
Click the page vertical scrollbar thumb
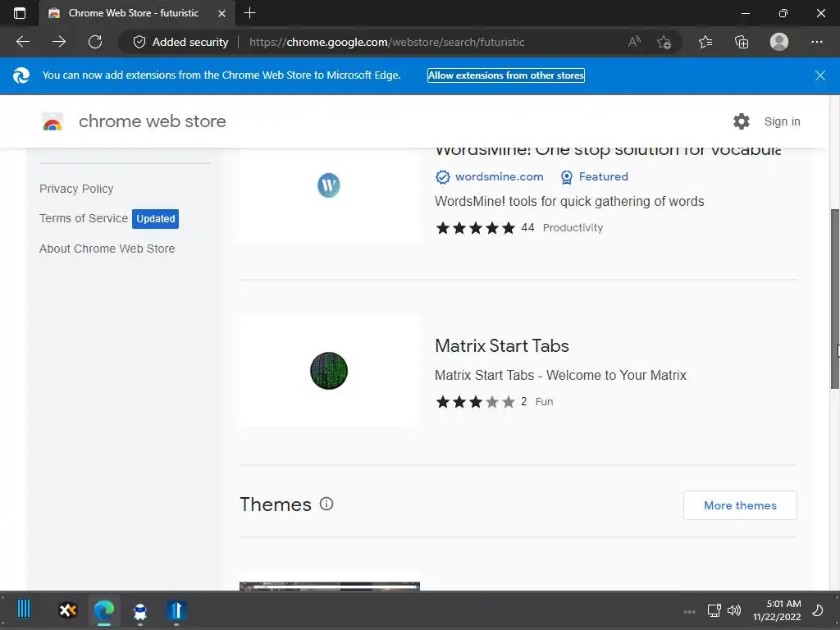coord(834,299)
